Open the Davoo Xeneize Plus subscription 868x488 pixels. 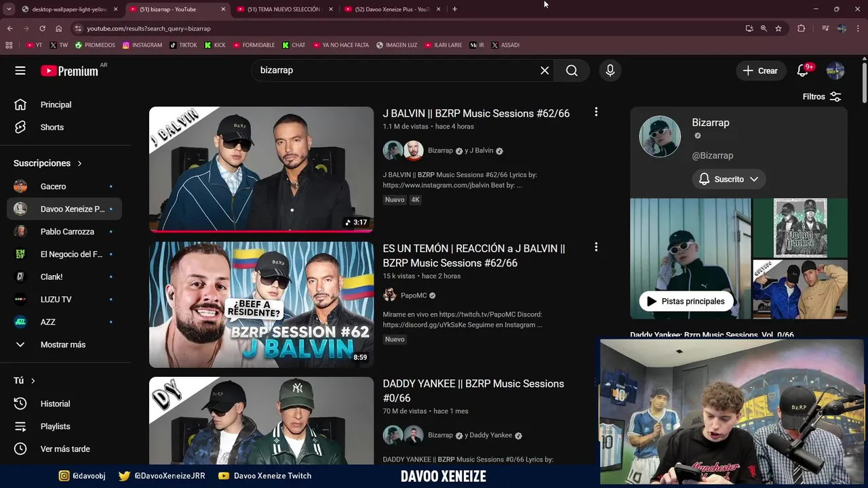tap(64, 209)
